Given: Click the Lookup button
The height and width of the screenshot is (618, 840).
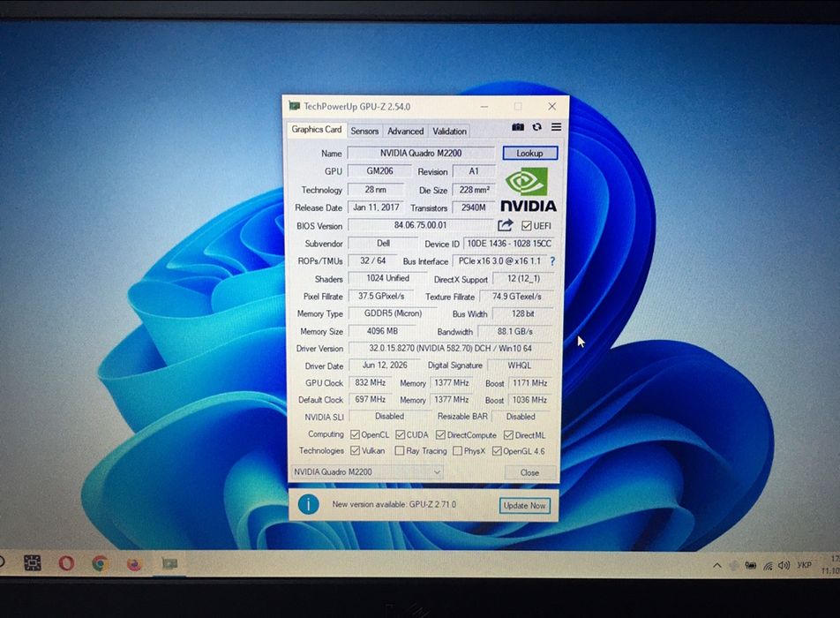Looking at the screenshot, I should tap(529, 153).
